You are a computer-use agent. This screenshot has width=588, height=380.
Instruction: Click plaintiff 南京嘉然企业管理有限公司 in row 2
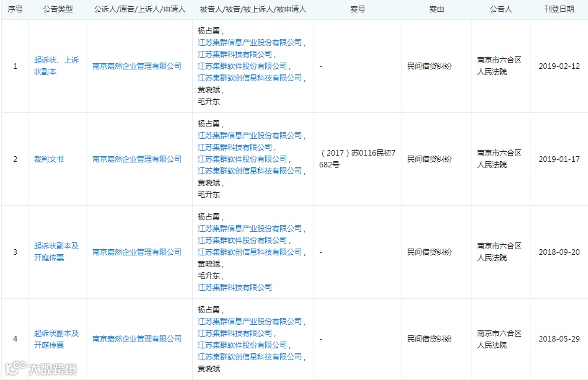137,159
